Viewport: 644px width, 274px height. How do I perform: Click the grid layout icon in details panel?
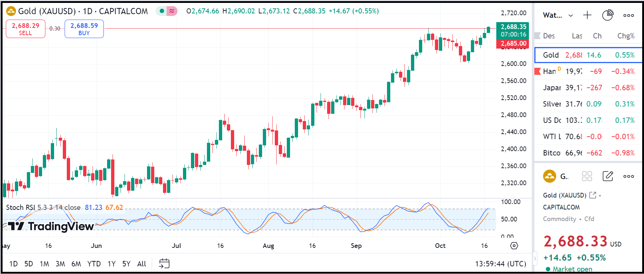[x=587, y=176]
